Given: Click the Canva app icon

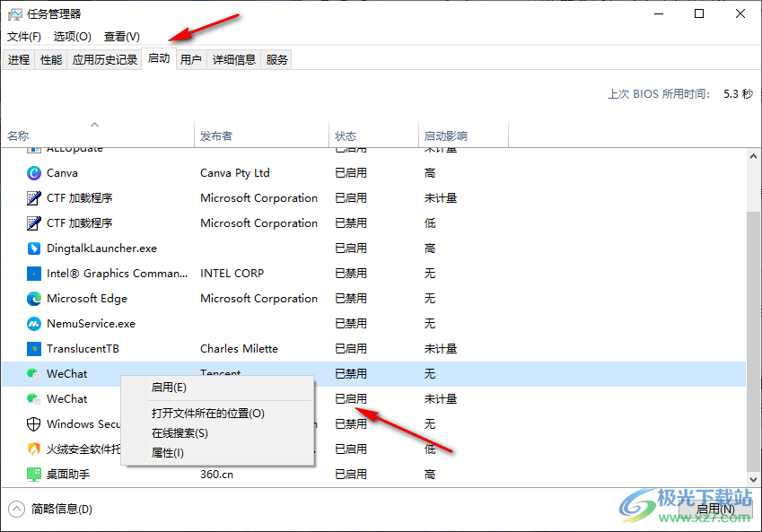Looking at the screenshot, I should tap(33, 173).
